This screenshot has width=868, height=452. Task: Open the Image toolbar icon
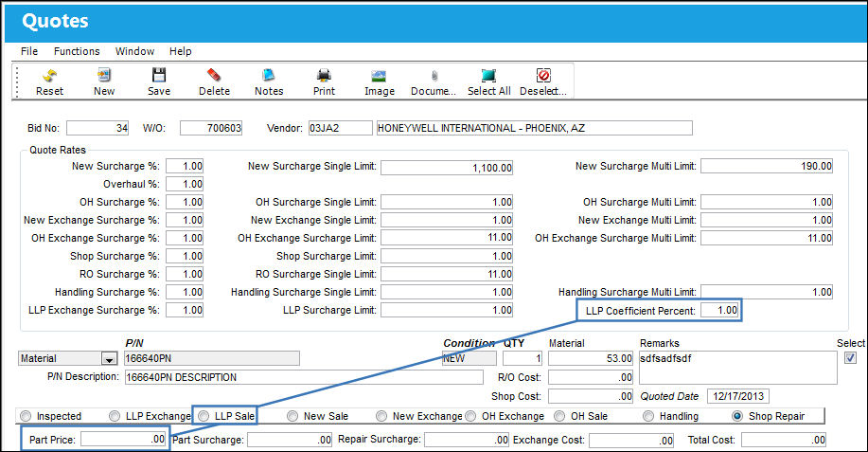[380, 76]
